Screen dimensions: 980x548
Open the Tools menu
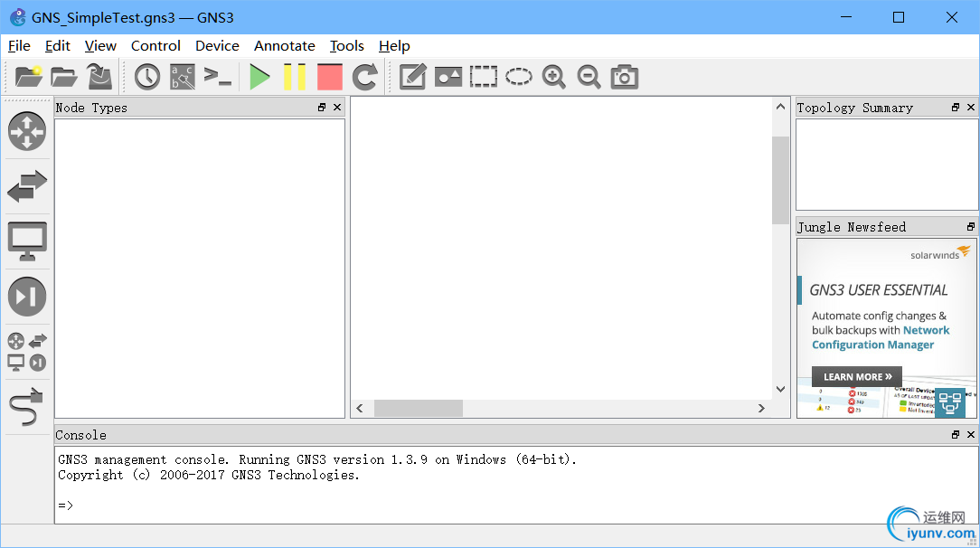[347, 45]
